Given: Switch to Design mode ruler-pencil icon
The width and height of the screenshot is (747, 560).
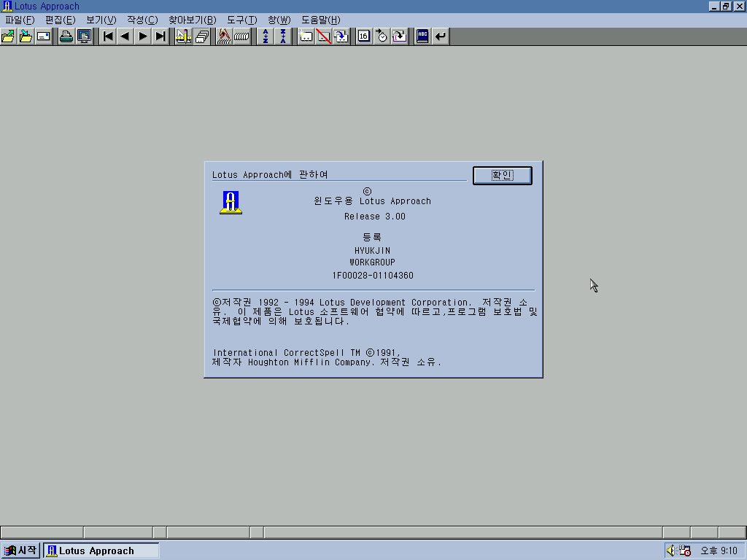Looking at the screenshot, I should [183, 36].
